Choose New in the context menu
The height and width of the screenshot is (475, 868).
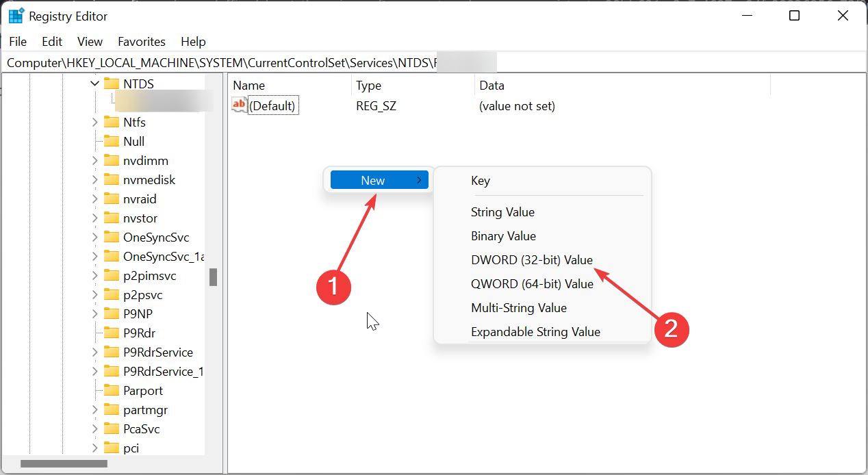pyautogui.click(x=379, y=180)
